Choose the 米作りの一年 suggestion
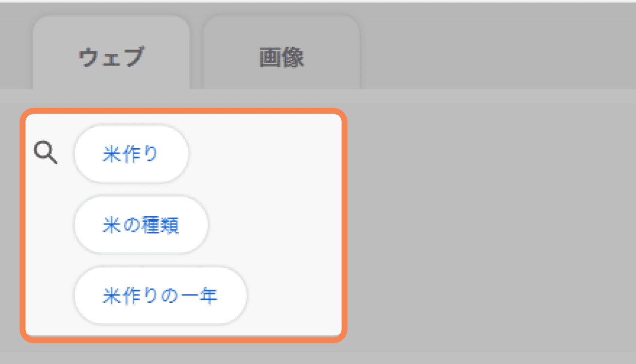Image resolution: width=636 pixels, height=364 pixels. click(160, 295)
